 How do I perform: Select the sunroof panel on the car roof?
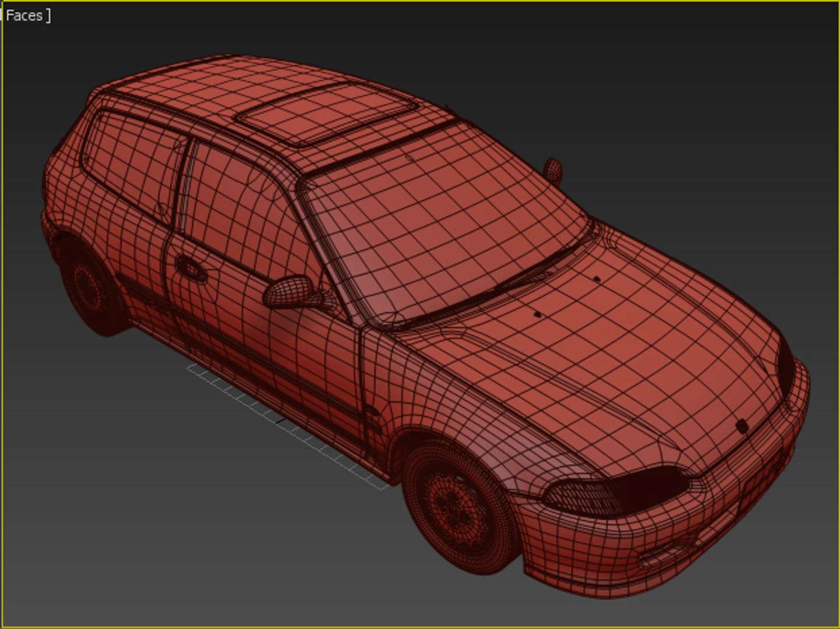pos(327,113)
